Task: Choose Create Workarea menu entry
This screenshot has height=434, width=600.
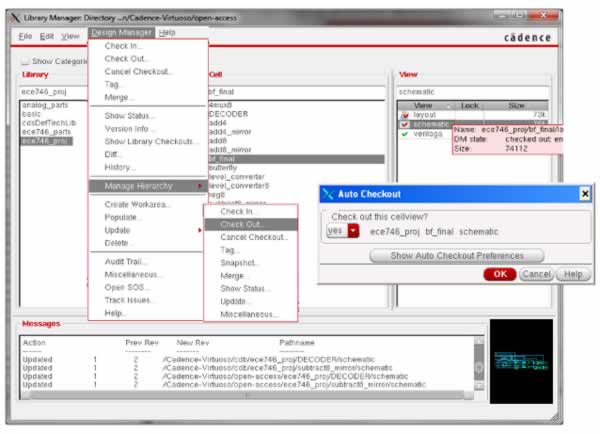Action: point(137,204)
